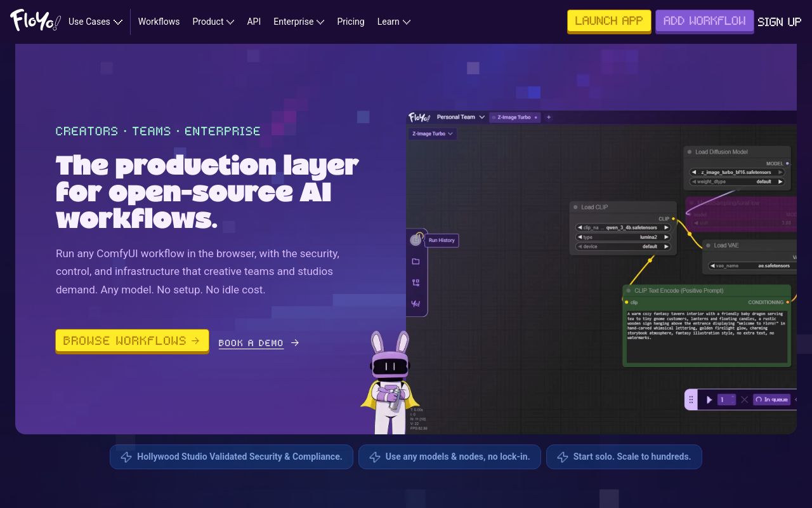This screenshot has height=508, width=812.
Task: Click drag handle on run toolbar
Action: [x=691, y=399]
